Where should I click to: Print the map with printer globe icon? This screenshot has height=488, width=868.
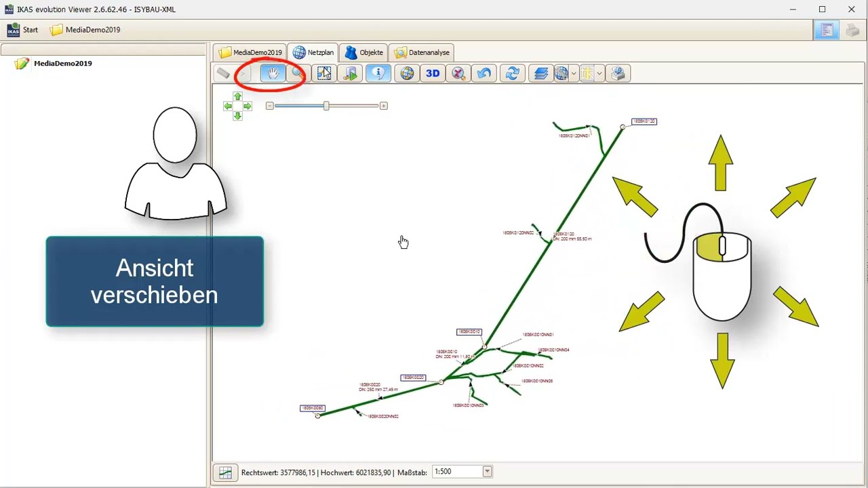pyautogui.click(x=618, y=73)
